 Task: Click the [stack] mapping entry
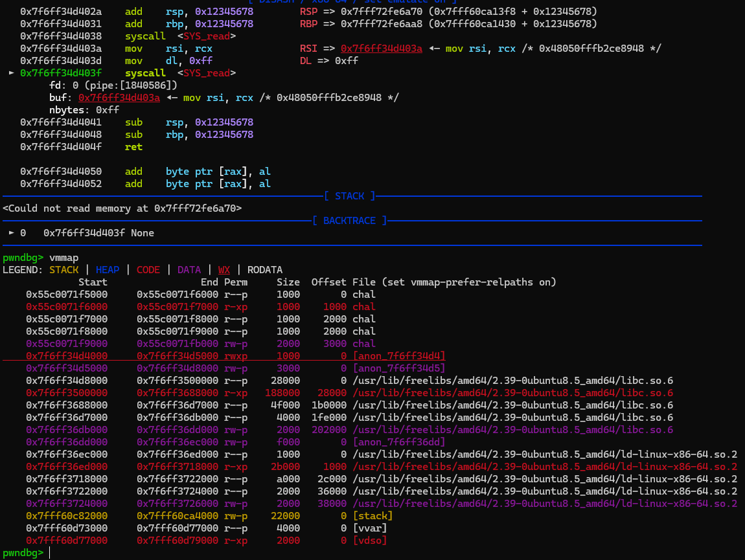point(372,516)
